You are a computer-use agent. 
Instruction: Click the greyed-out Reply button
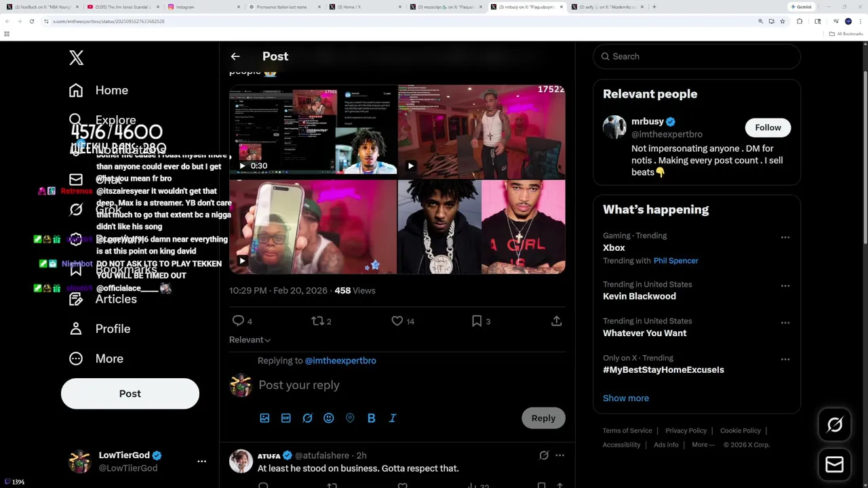pyautogui.click(x=543, y=418)
